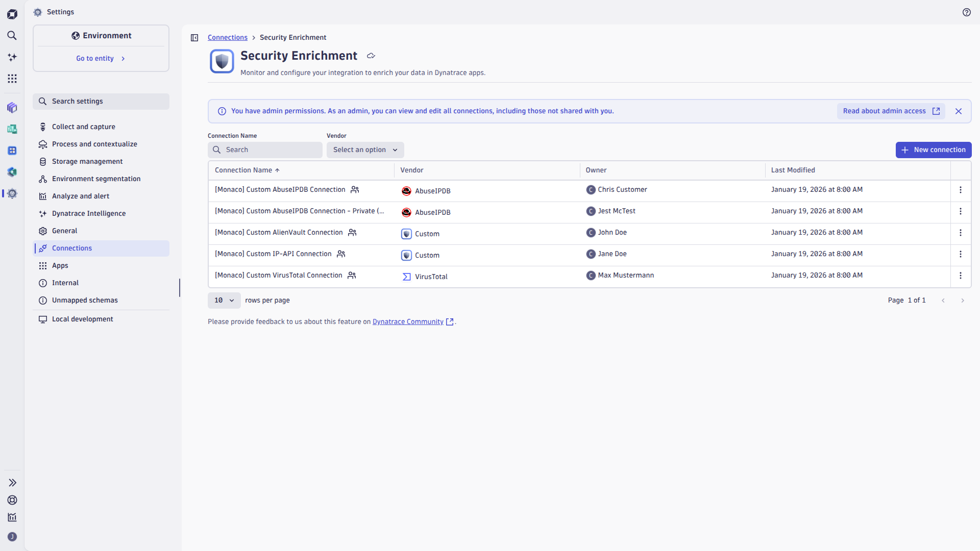Open the Vendor Select an option dropdown

coord(364,149)
